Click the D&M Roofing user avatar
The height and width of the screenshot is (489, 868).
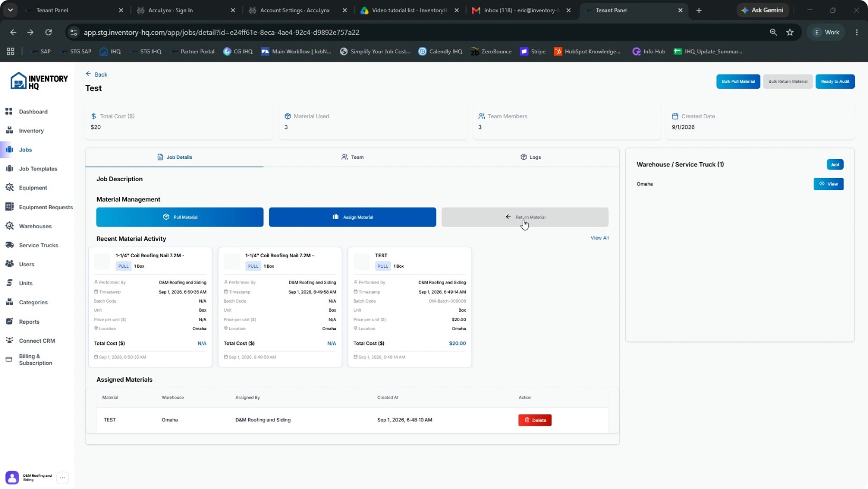pos(12,478)
